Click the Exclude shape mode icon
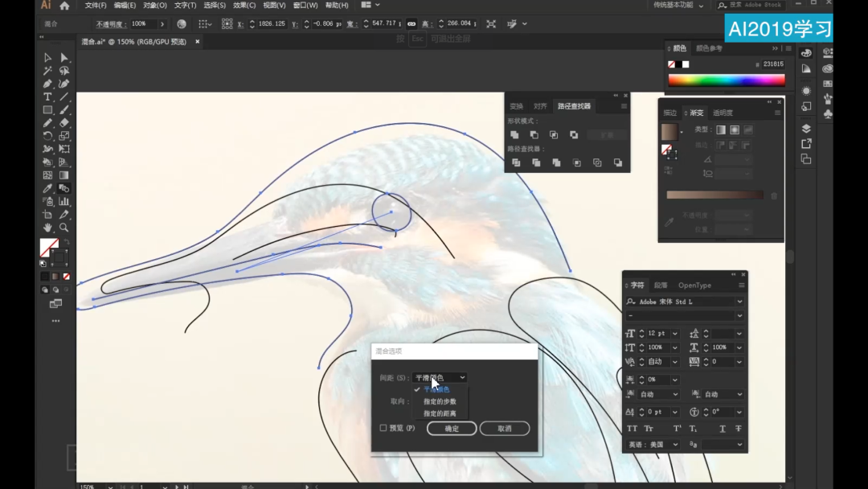The height and width of the screenshot is (489, 868). (574, 134)
